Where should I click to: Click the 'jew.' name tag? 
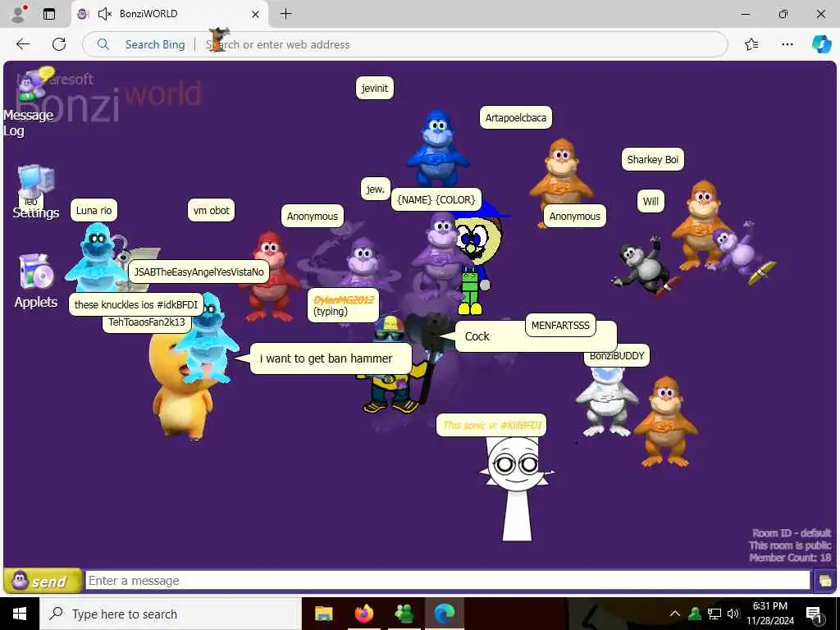tap(375, 189)
